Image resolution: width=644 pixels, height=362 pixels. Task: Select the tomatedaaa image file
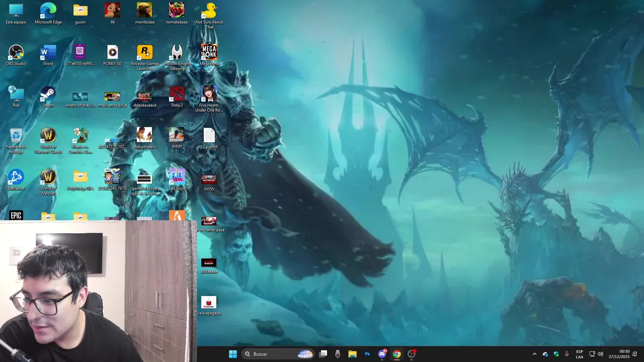point(177,14)
